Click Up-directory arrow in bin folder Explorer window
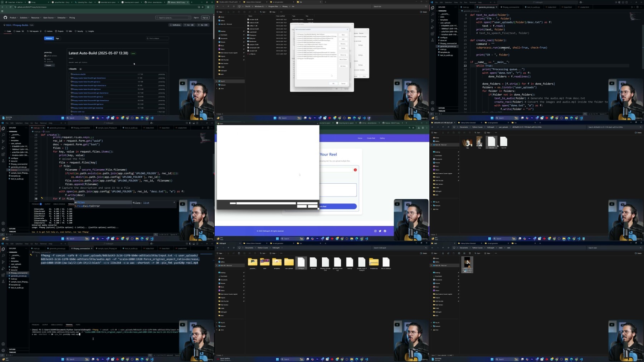This screenshot has height=362, width=644. (x=228, y=6)
